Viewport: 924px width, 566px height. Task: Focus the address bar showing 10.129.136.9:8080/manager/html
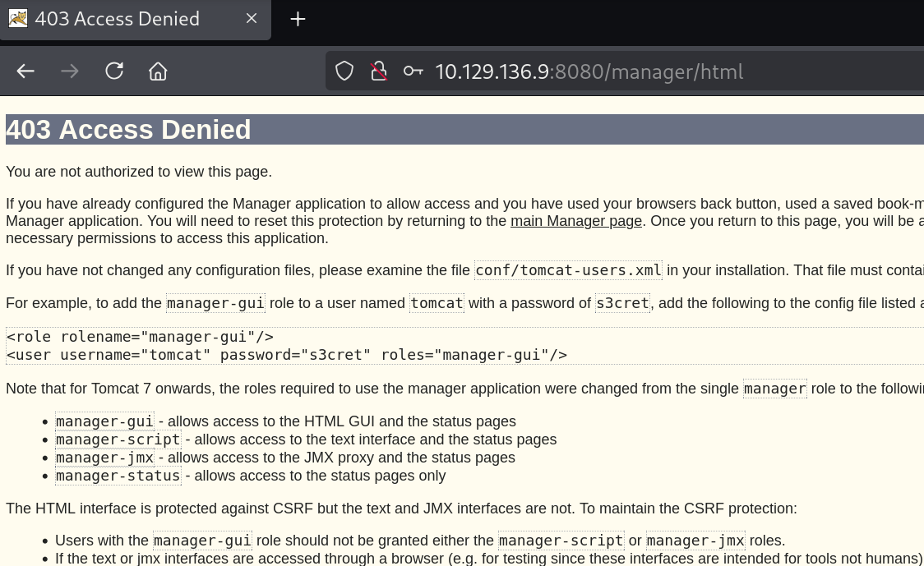(588, 71)
